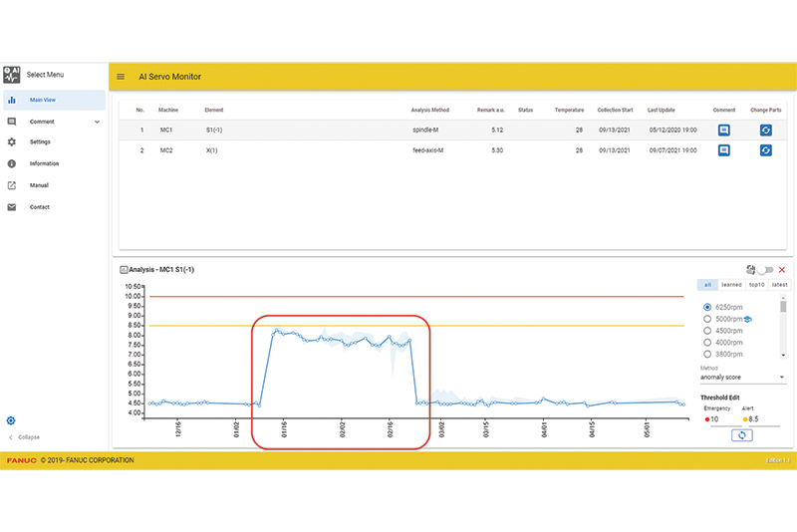
Task: Click Change Parts icon for MC2
Action: (x=765, y=150)
